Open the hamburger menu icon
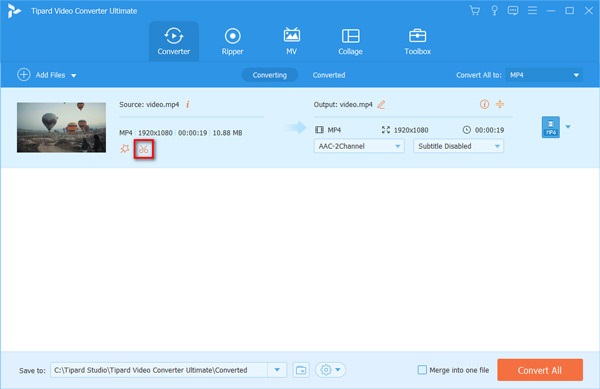 point(532,11)
